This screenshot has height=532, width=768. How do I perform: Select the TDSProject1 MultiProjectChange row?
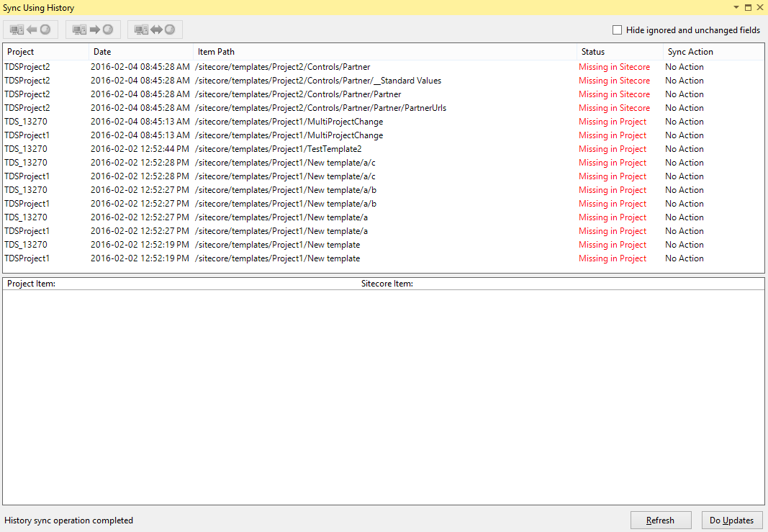[383, 135]
